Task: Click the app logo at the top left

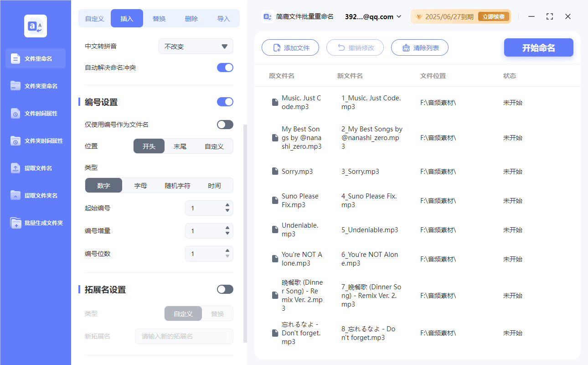Action: point(35,26)
